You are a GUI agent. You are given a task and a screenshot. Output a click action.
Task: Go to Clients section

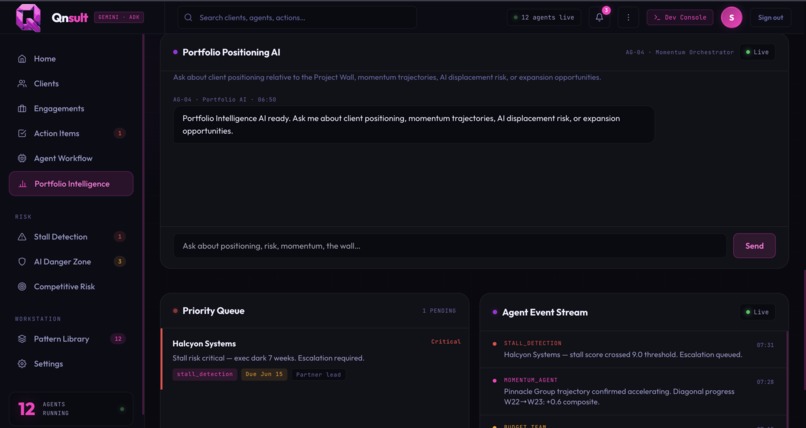coord(71,83)
